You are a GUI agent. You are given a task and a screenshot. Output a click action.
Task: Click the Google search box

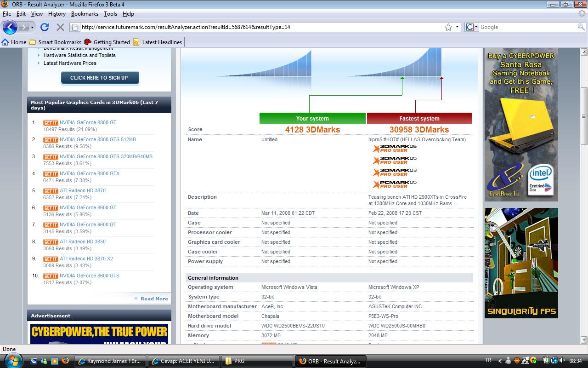coord(527,27)
